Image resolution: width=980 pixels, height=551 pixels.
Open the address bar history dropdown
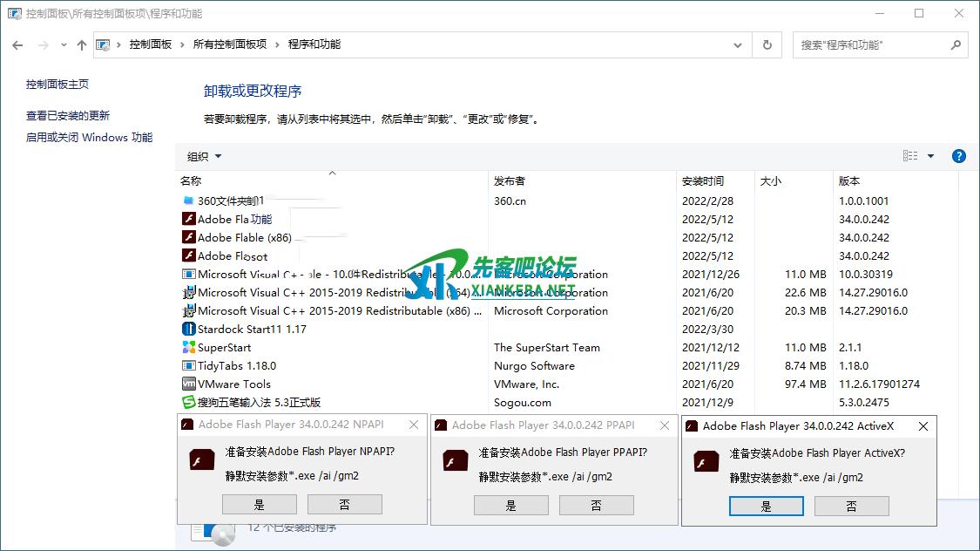739,45
